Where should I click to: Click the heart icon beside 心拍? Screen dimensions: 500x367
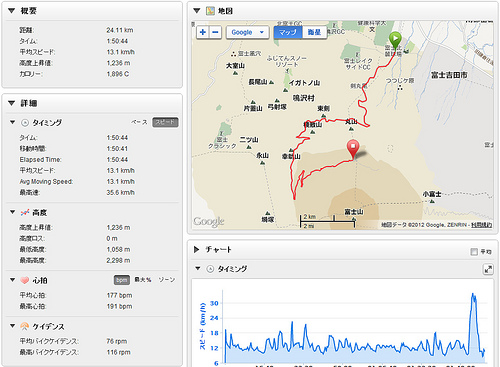point(25,280)
